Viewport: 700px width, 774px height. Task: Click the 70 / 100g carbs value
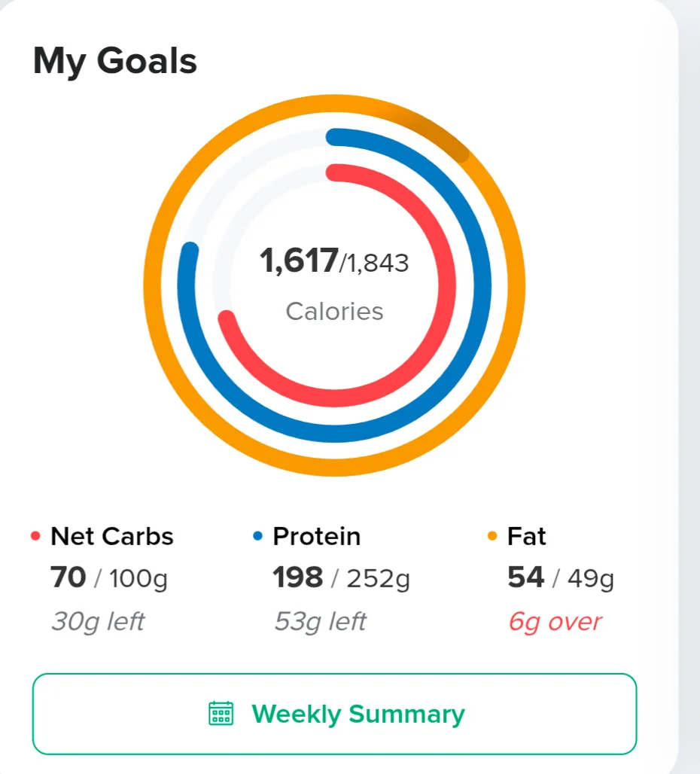tap(109, 578)
